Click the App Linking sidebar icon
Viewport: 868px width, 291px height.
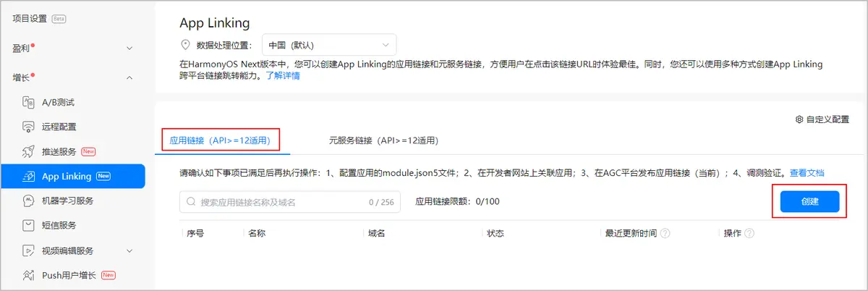point(29,177)
